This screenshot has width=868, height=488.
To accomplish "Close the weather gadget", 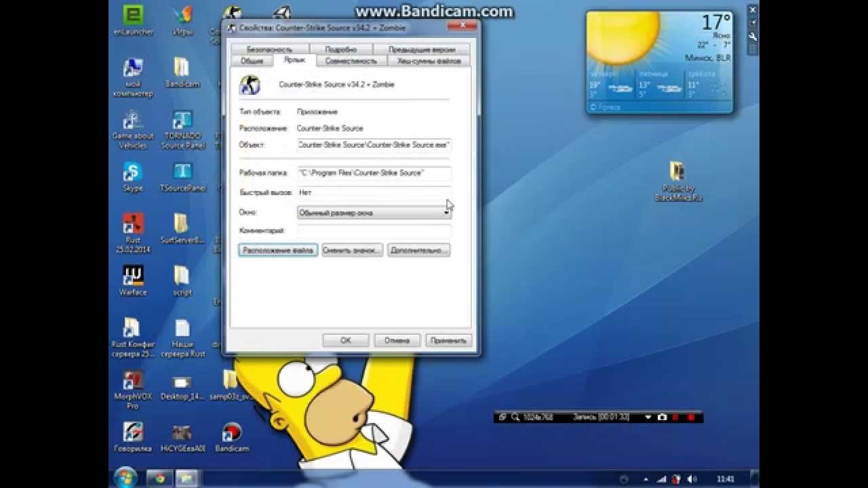I will point(753,9).
